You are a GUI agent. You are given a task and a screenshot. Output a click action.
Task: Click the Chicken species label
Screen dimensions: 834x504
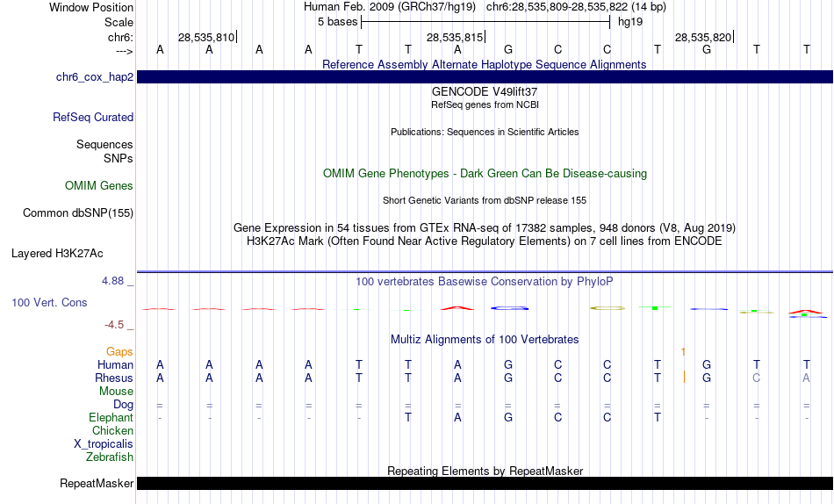pos(112,430)
